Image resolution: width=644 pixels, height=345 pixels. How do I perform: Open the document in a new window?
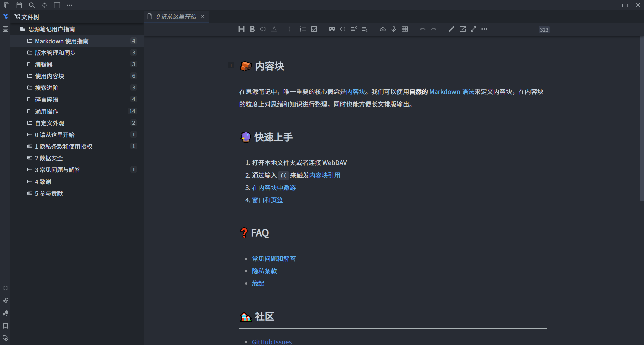(x=463, y=29)
